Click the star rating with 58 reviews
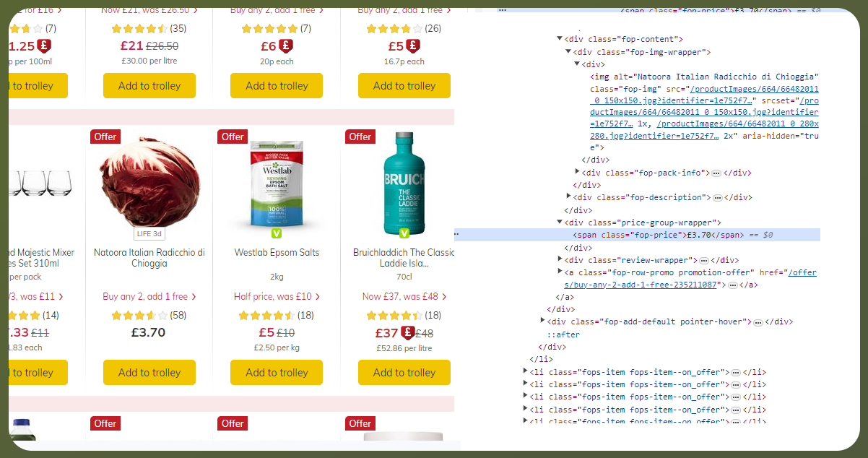Viewport: 868px width, 458px height. [139, 316]
